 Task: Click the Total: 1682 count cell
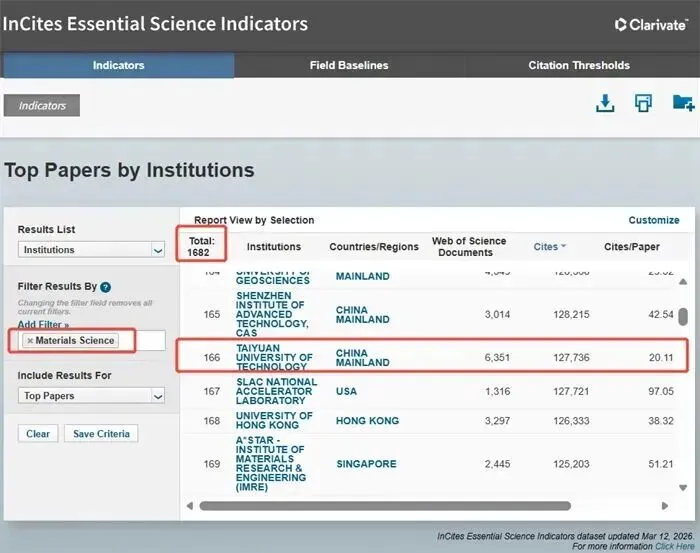click(201, 246)
